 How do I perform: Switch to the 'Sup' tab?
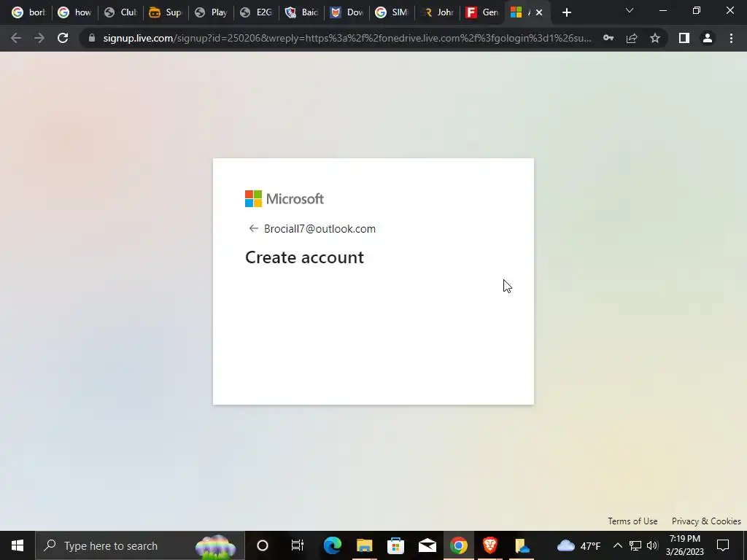point(166,12)
